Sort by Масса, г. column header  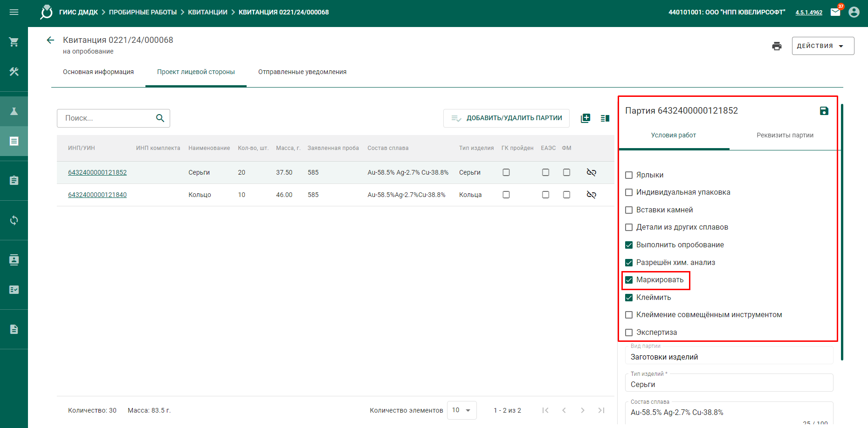pyautogui.click(x=288, y=148)
